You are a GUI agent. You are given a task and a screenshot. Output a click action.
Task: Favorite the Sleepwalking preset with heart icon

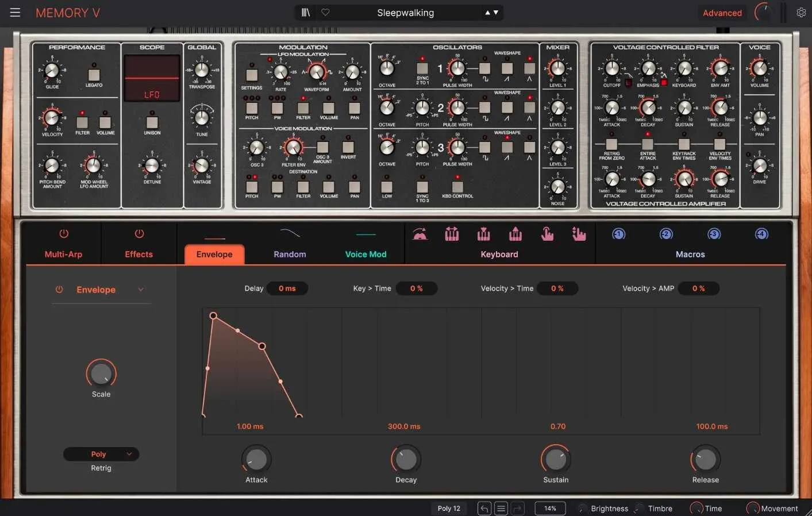coord(325,13)
